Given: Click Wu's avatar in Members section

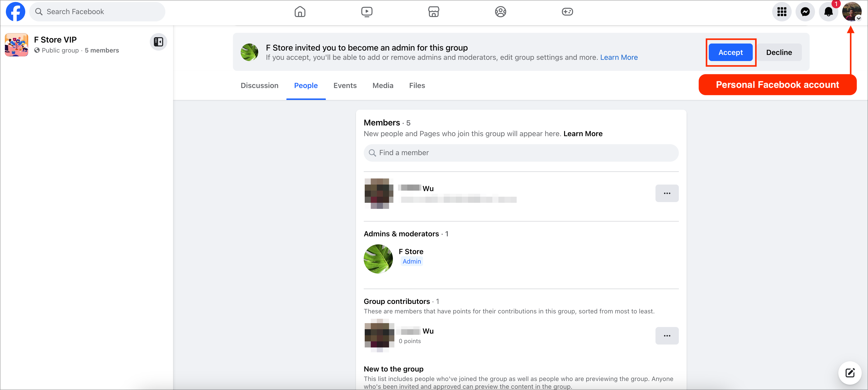Looking at the screenshot, I should (379, 194).
